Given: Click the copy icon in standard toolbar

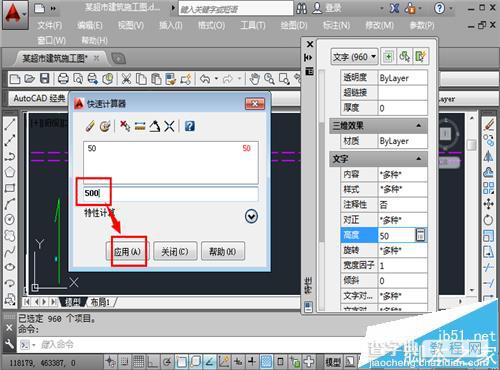Looking at the screenshot, I should [x=141, y=79].
